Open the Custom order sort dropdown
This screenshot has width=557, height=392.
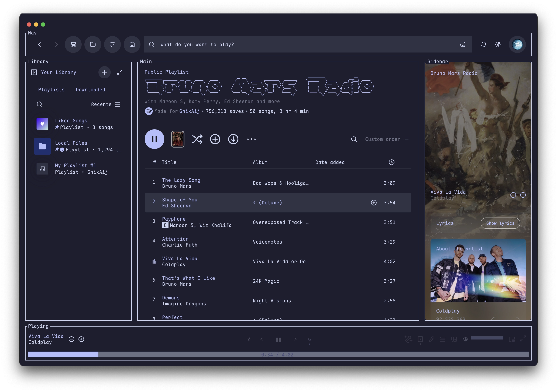pyautogui.click(x=387, y=139)
